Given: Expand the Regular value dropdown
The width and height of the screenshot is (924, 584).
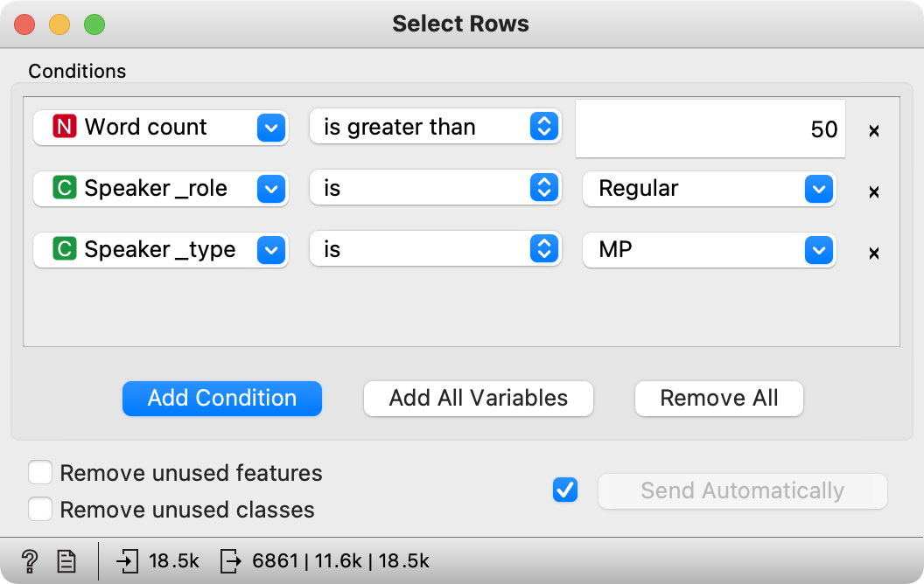Looking at the screenshot, I should click(709, 188).
